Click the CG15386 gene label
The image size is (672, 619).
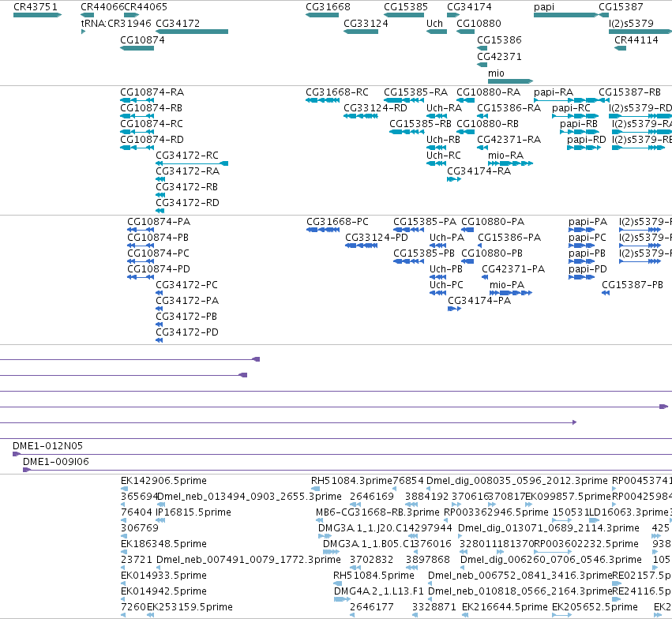pos(499,39)
